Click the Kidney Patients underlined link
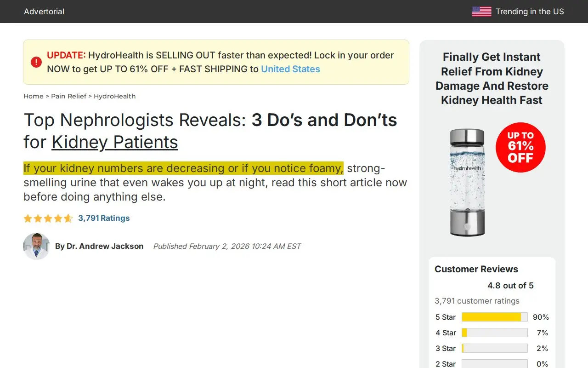The image size is (588, 368). pos(115,142)
